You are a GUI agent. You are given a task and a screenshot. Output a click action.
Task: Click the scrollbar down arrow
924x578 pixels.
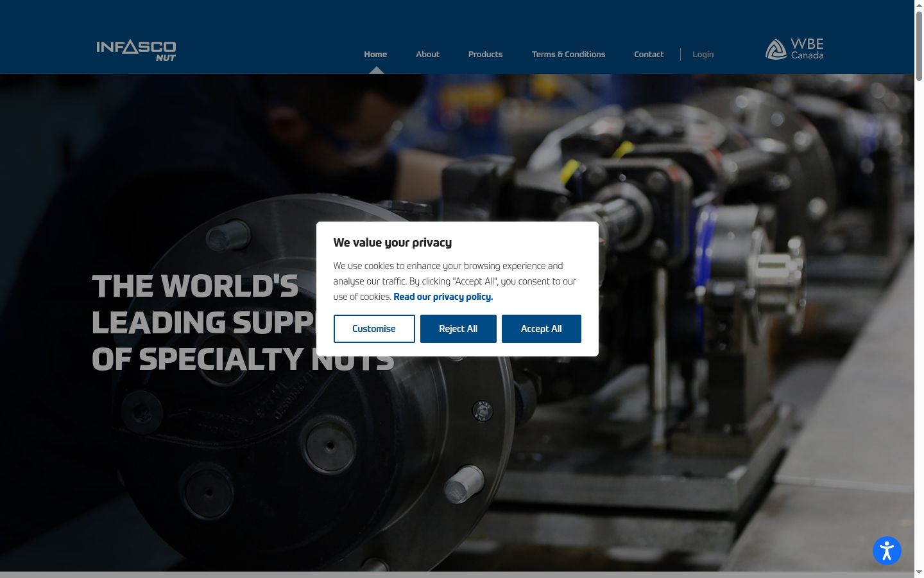[919, 572]
